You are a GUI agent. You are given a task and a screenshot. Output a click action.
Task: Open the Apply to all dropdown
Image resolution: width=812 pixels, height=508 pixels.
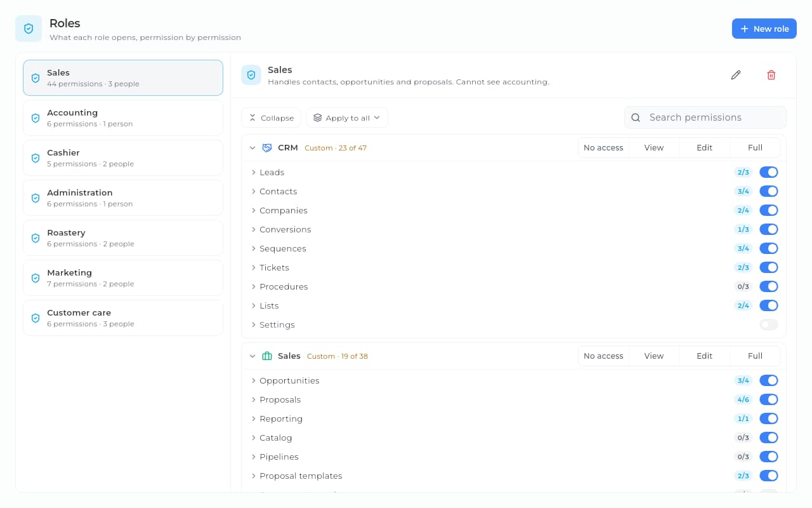(x=347, y=117)
